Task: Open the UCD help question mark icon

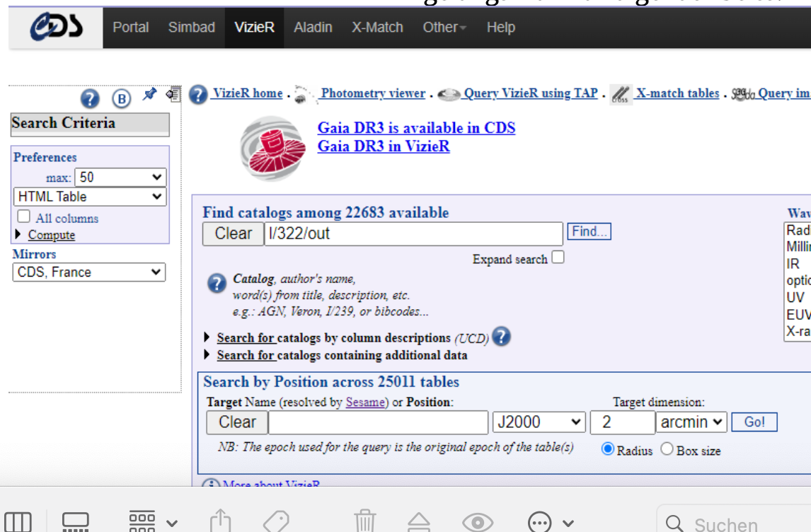Action: point(501,337)
